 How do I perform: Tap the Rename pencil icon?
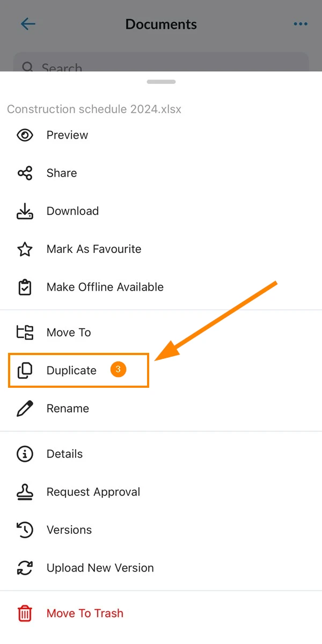(x=25, y=409)
